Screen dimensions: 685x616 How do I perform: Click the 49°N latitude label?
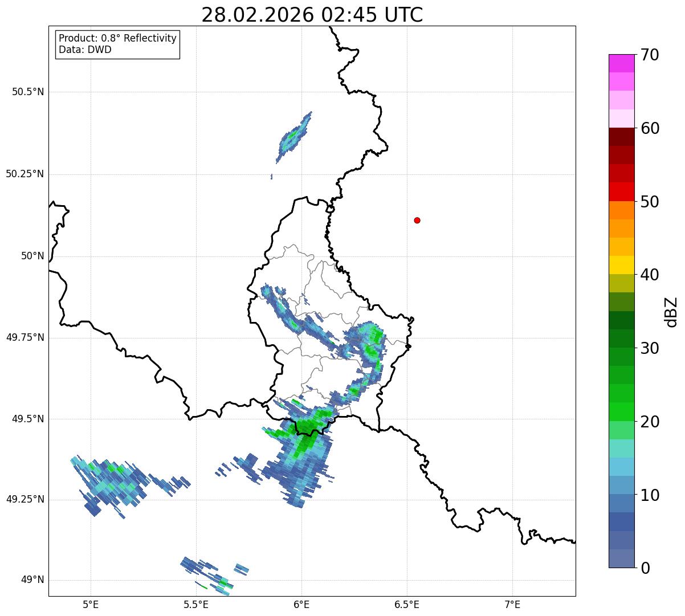[x=32, y=580]
